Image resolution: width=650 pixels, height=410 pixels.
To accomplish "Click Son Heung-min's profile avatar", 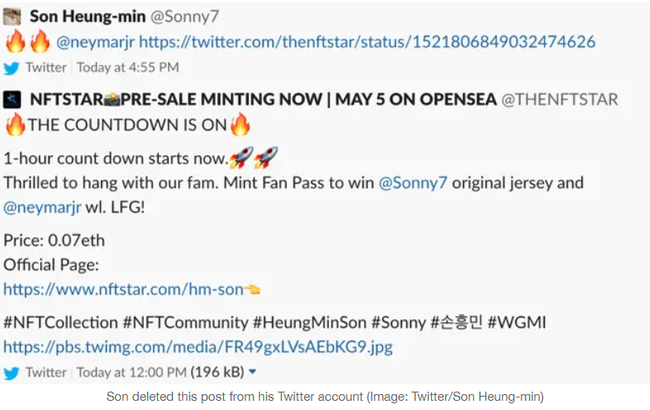I will click(13, 16).
